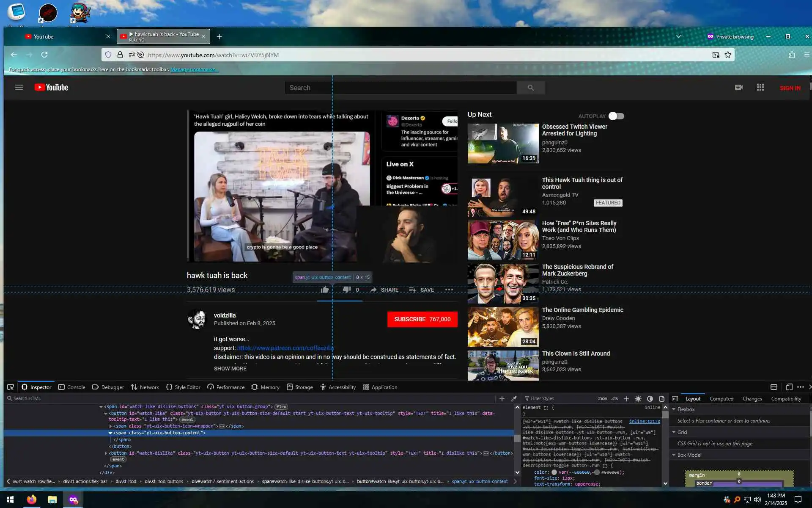Toggle the :hov pseudo-class panel
Image resolution: width=812 pixels, height=508 pixels.
602,398
